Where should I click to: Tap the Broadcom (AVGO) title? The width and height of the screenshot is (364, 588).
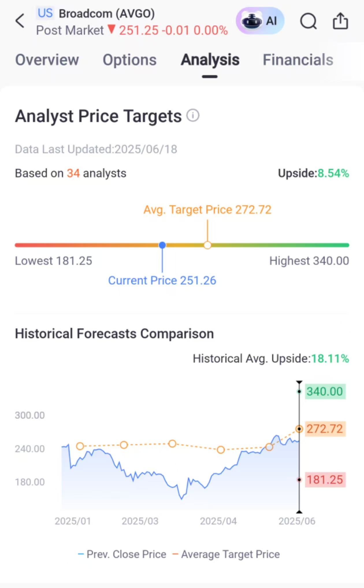tap(107, 14)
